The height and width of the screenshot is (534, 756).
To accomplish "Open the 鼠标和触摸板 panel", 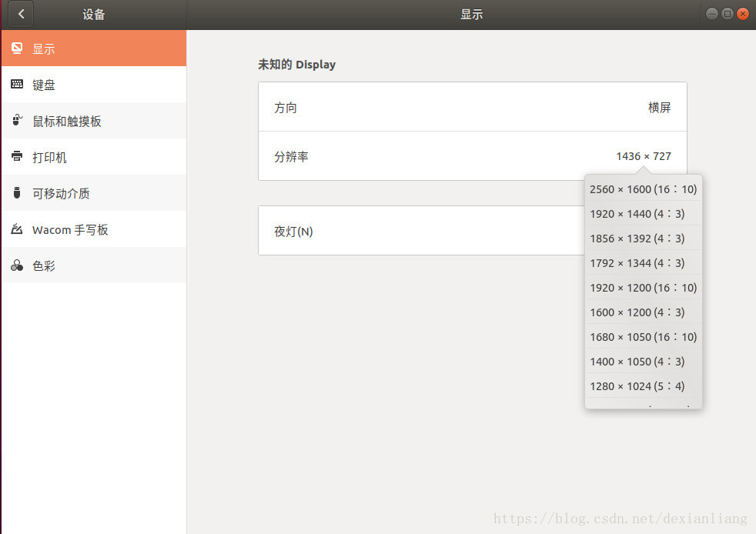I will tap(94, 121).
